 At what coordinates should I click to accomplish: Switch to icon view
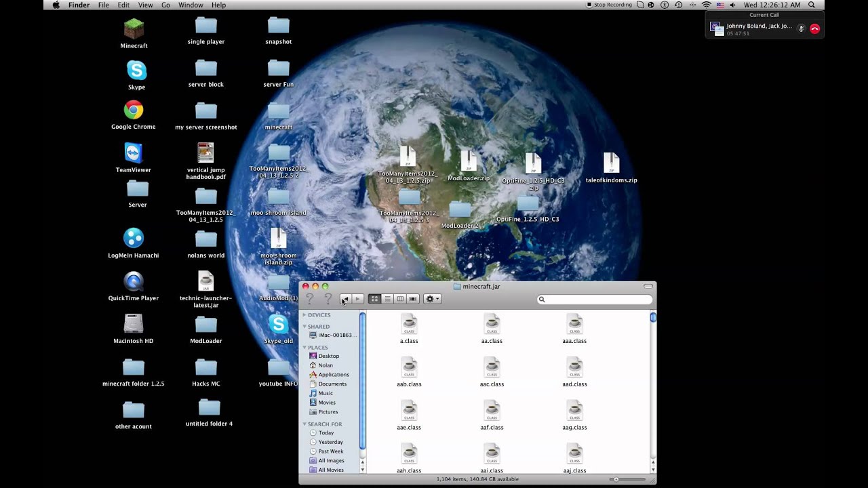click(x=374, y=299)
